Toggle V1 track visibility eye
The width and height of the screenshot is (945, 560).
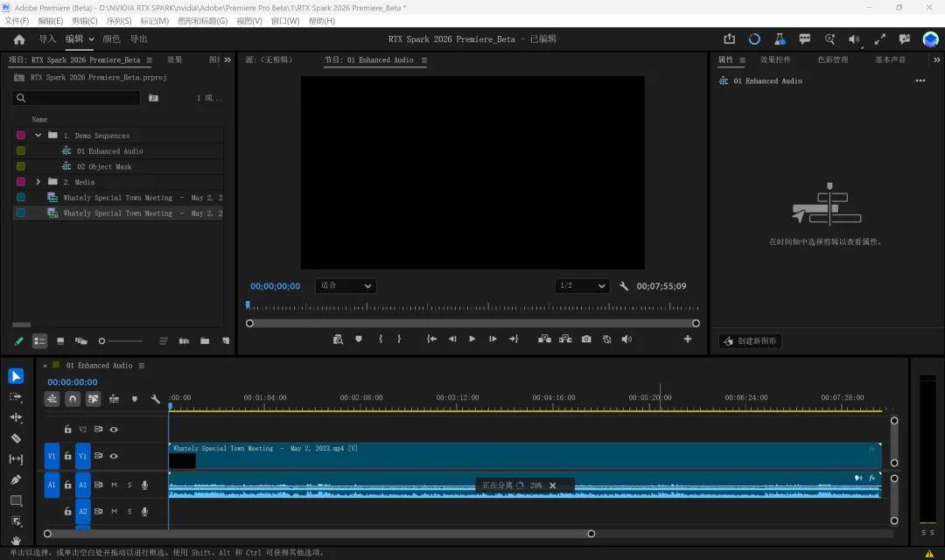pyautogui.click(x=114, y=457)
